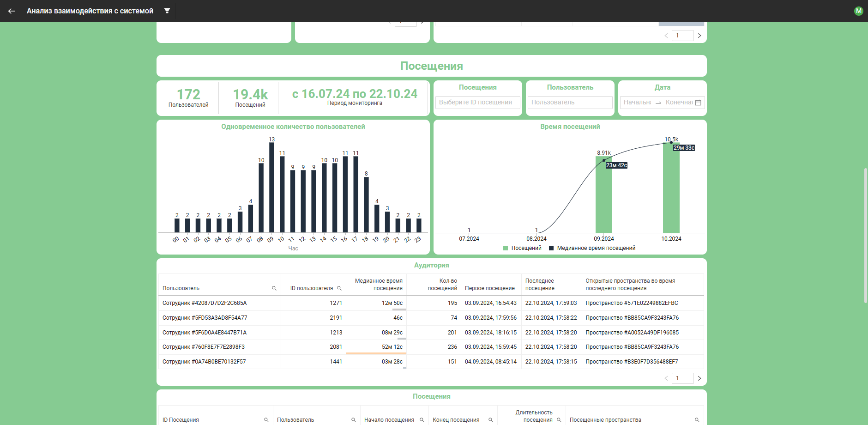Viewport: 868px width, 425px height.
Task: Sort by Открытые пространства column header
Action: pos(643,285)
